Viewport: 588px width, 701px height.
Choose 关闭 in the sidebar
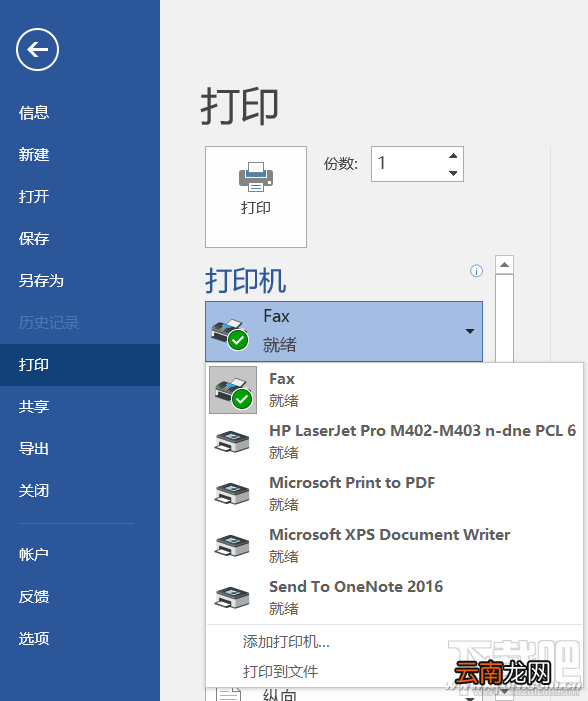pos(34,490)
